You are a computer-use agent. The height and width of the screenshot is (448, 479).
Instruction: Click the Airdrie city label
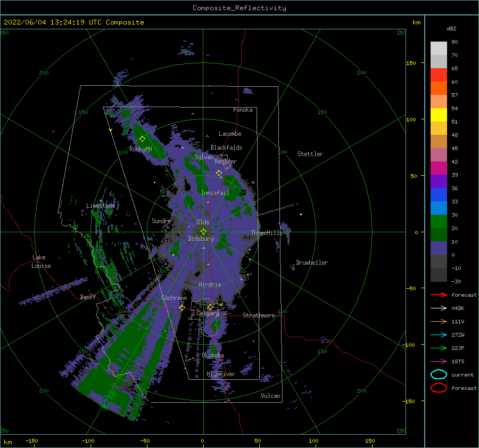pos(210,284)
